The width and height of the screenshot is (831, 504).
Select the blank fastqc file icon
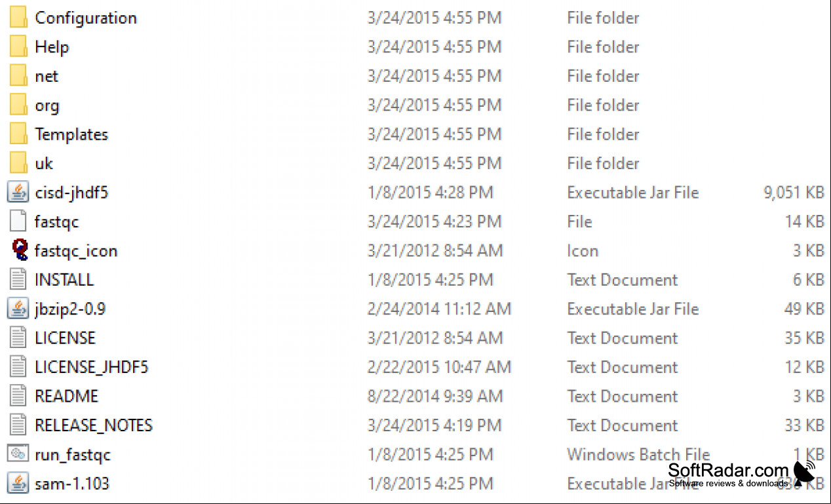pyautogui.click(x=18, y=222)
